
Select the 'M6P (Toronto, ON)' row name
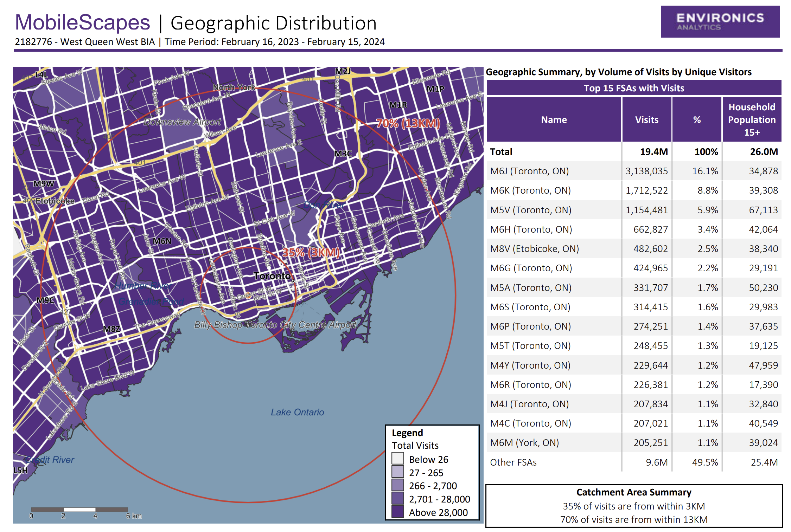click(x=530, y=326)
